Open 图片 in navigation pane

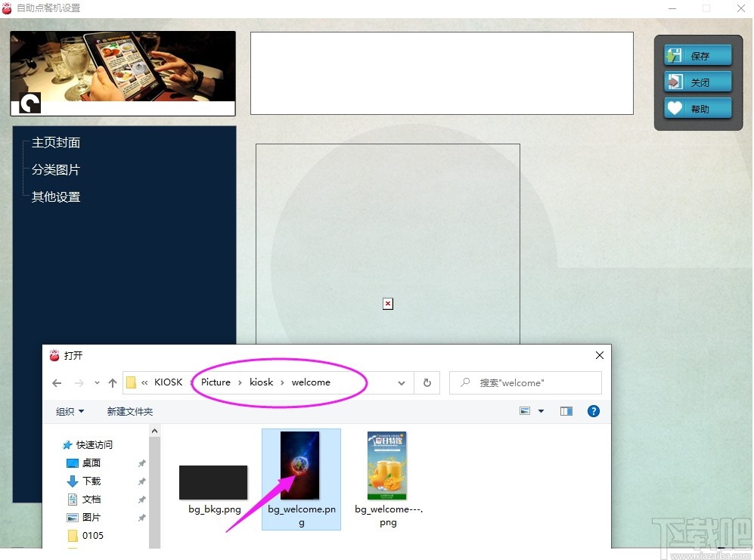click(84, 517)
